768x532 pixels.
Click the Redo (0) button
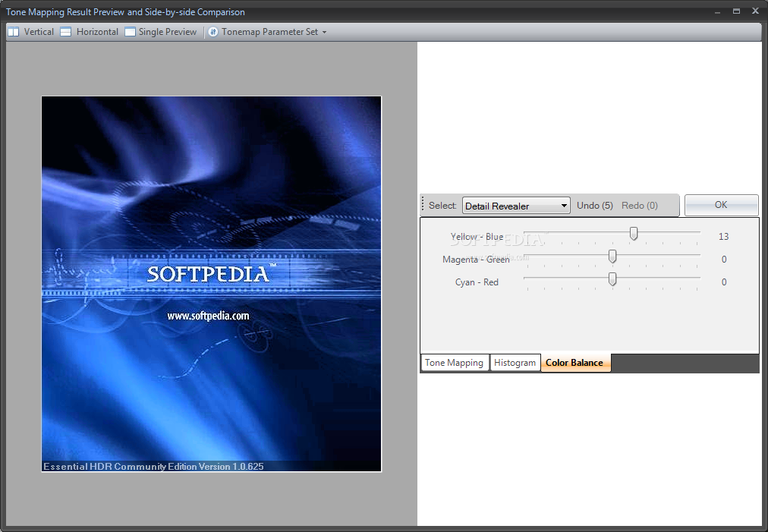click(639, 206)
